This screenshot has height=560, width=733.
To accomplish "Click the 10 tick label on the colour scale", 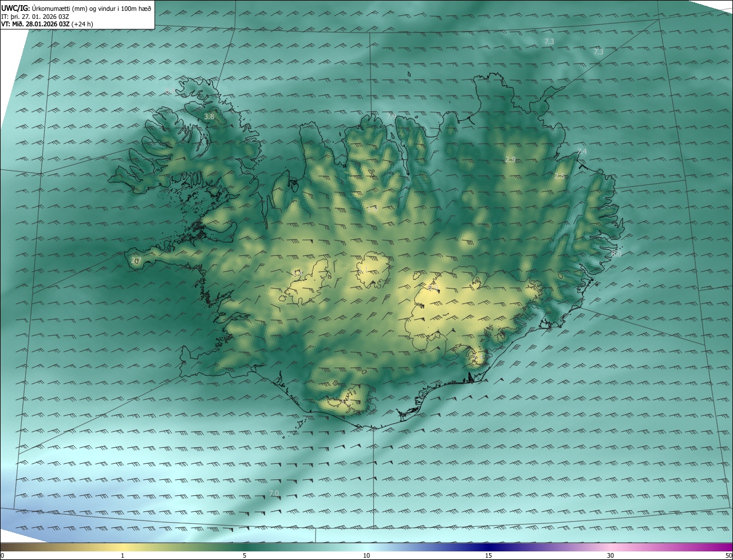I will [x=366, y=556].
